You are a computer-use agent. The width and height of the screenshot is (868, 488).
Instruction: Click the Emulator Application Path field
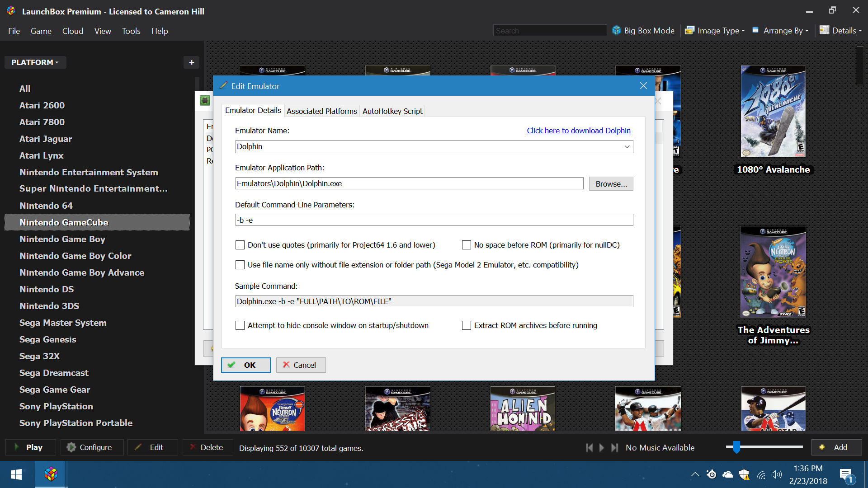(409, 183)
